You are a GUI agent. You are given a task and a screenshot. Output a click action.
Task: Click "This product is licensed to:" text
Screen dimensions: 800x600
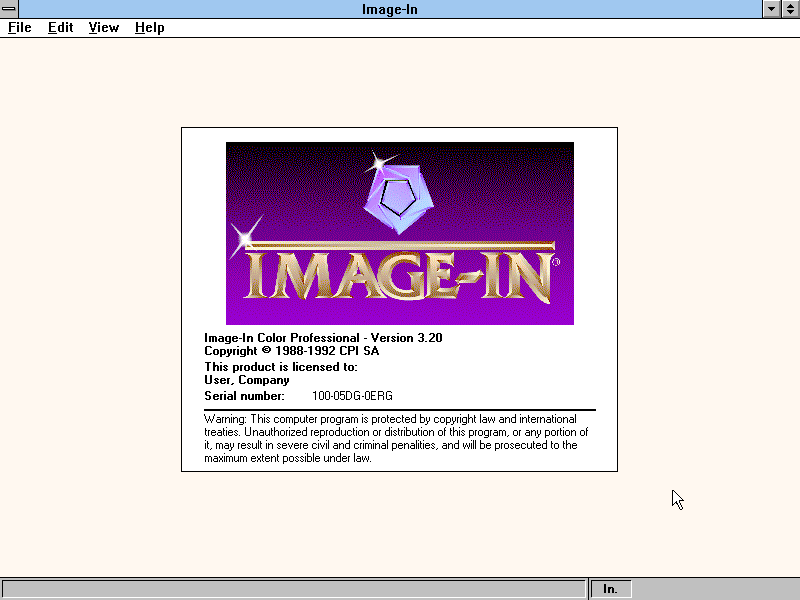[x=281, y=367]
